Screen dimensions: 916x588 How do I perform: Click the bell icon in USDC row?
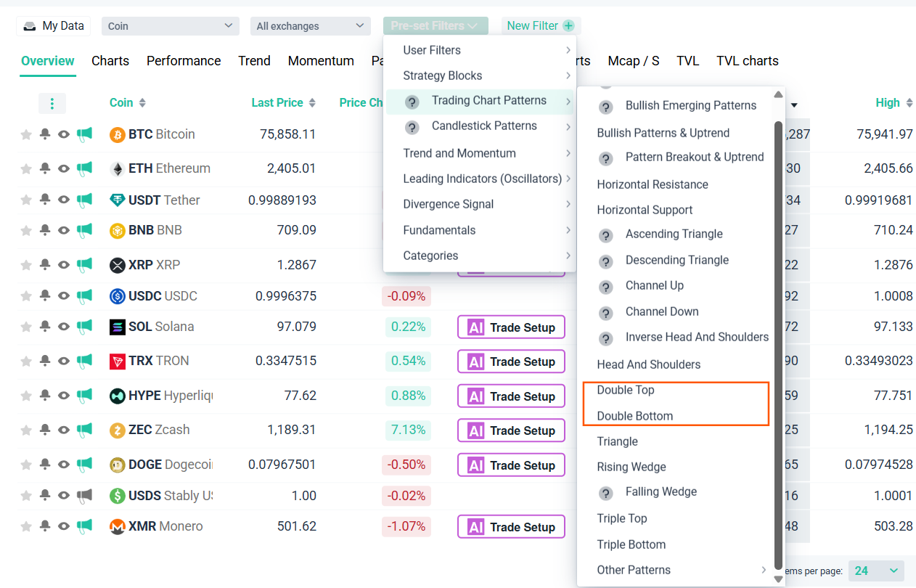tap(45, 296)
